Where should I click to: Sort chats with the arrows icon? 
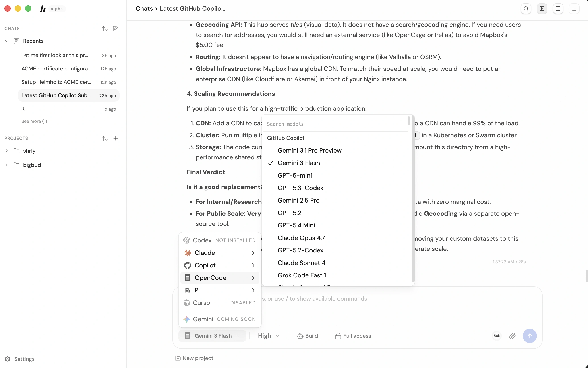click(105, 29)
